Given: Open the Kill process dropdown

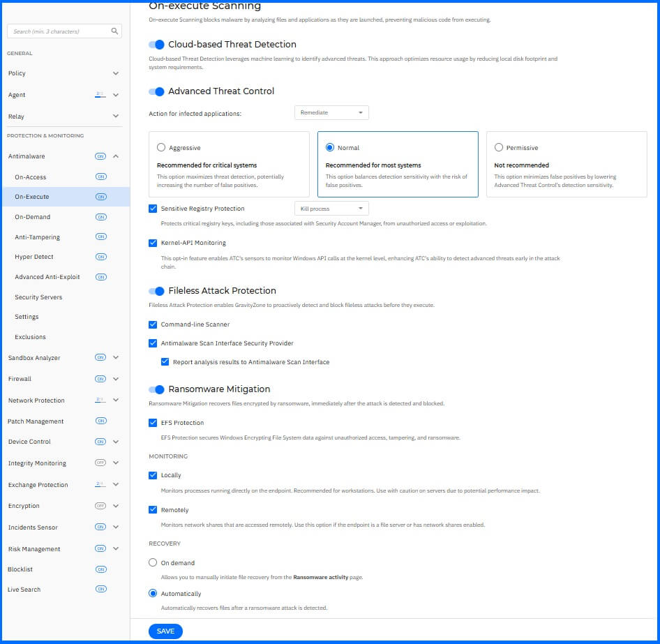Looking at the screenshot, I should pos(331,208).
